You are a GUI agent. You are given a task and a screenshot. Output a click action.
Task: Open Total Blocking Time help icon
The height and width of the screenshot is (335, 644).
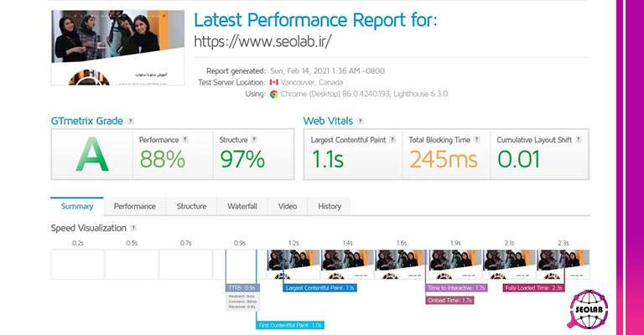(477, 139)
